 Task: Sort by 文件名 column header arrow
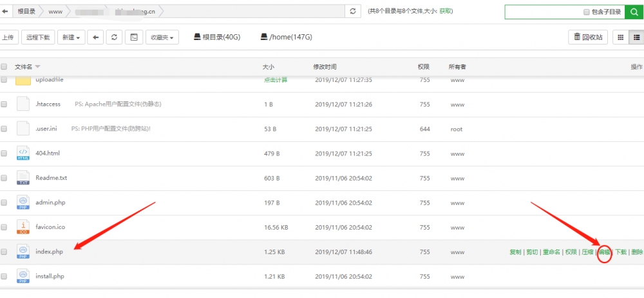[37, 67]
